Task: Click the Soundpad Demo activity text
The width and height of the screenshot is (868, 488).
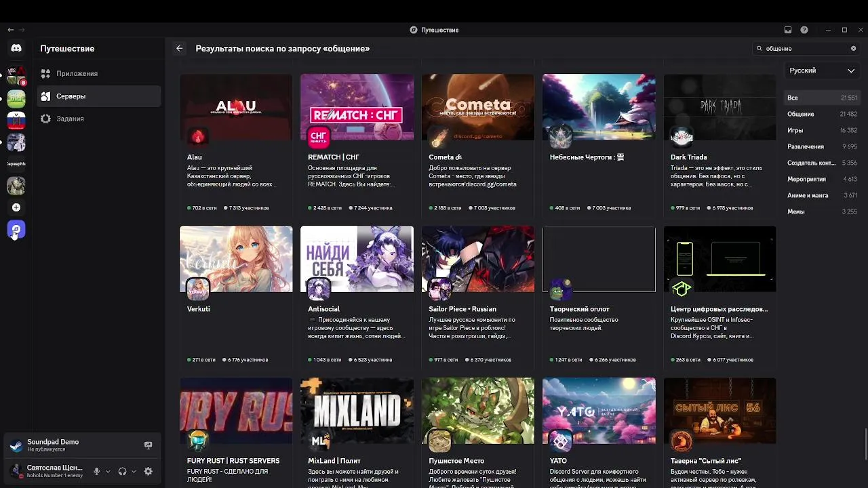Action: (x=53, y=442)
